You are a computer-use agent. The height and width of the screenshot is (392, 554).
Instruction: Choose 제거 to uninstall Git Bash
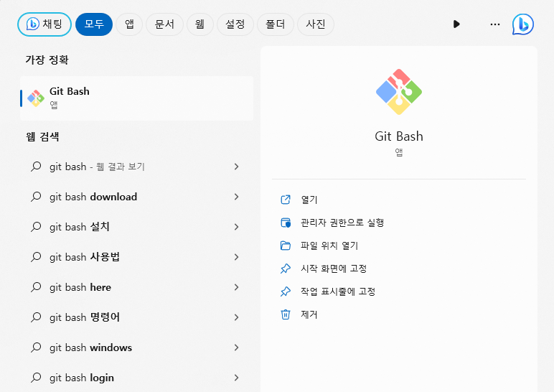click(309, 314)
